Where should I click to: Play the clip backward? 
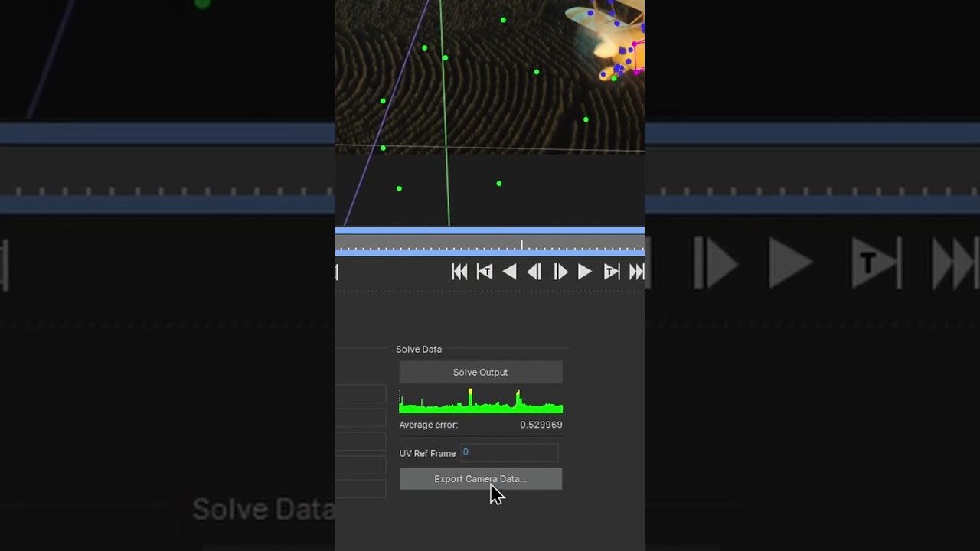coord(509,272)
